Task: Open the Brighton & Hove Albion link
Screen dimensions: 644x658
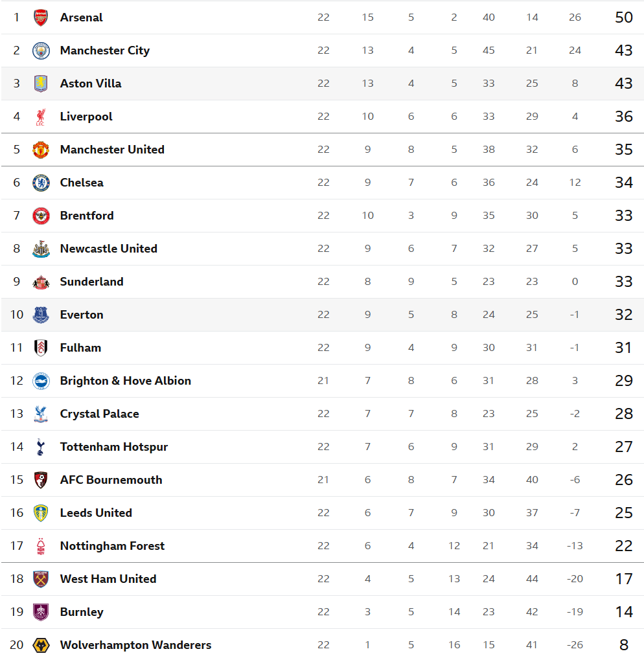Action: [125, 381]
